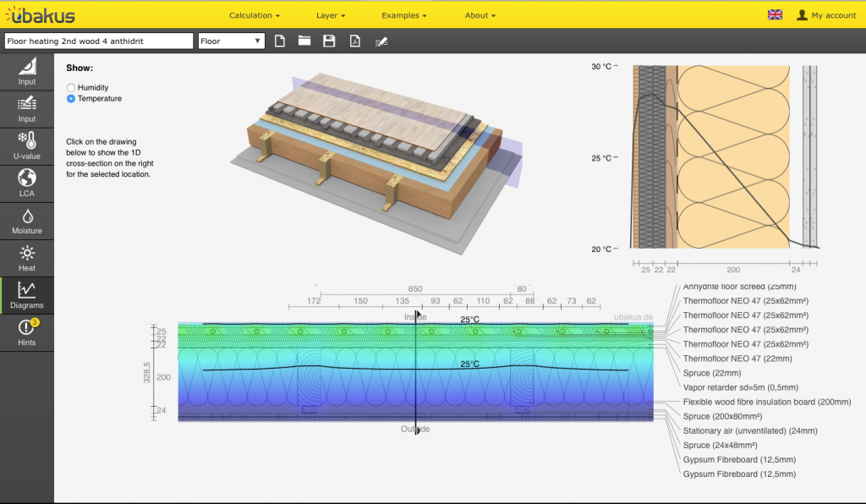Screen dimensions: 866x504
Task: Open the LCA globe panel
Action: point(27,184)
